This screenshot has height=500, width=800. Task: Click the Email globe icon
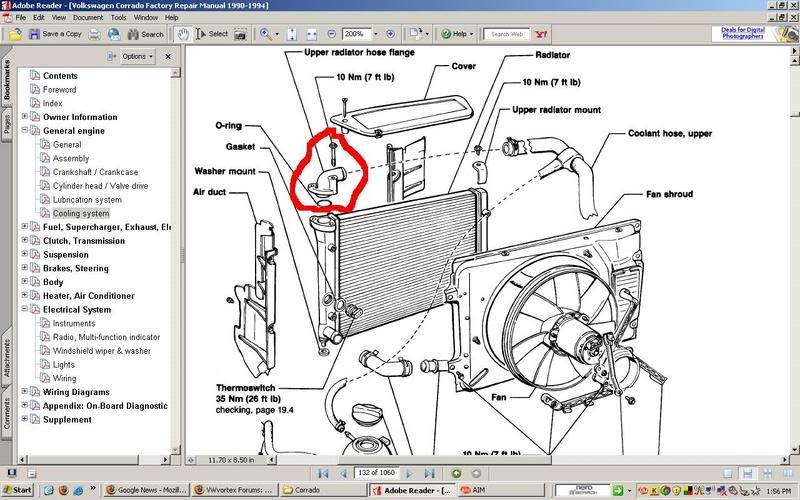click(114, 34)
